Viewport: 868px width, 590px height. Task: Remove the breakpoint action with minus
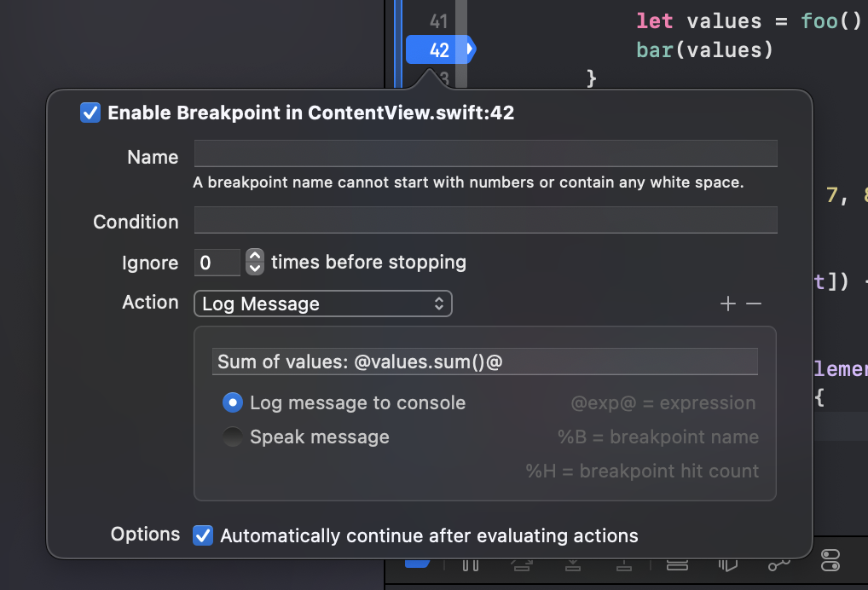pyautogui.click(x=754, y=304)
